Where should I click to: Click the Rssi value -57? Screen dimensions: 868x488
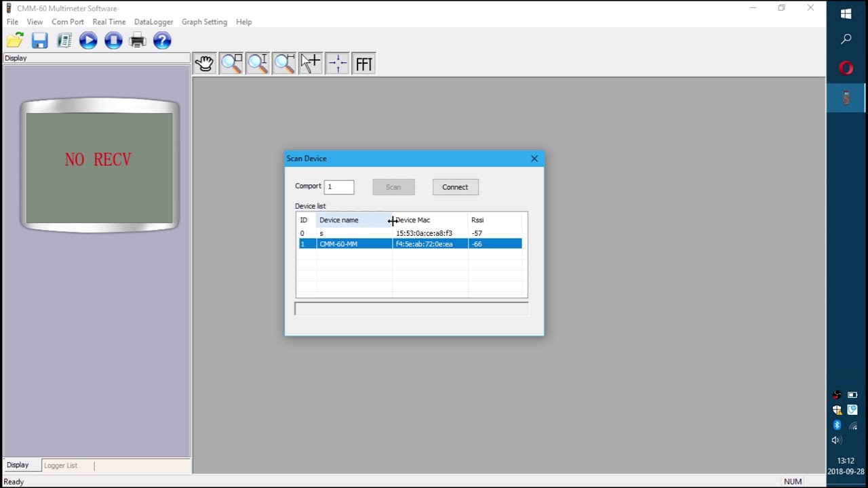[477, 233]
